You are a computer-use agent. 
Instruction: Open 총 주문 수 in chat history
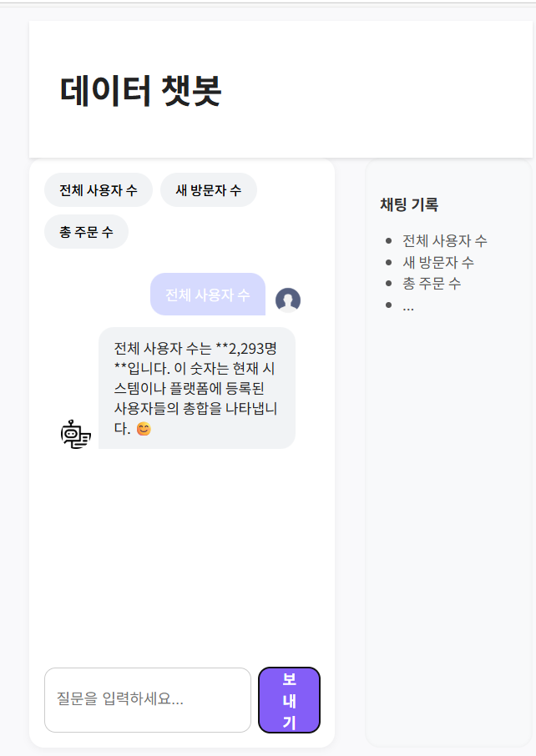pos(432,283)
